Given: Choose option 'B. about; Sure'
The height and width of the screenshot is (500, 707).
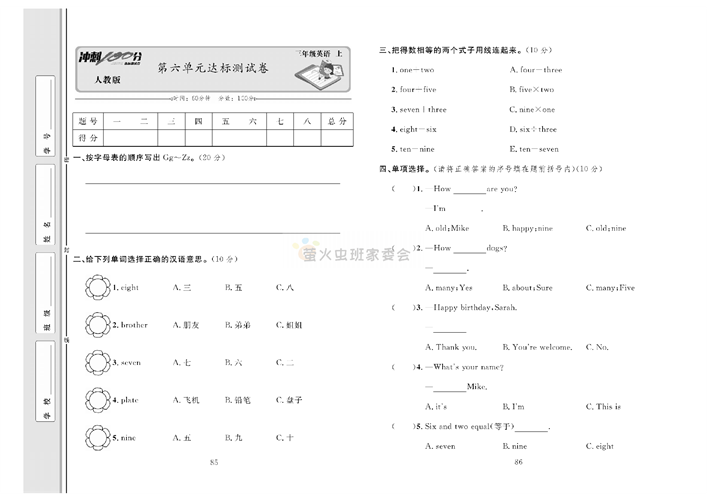Looking at the screenshot, I should [x=528, y=287].
